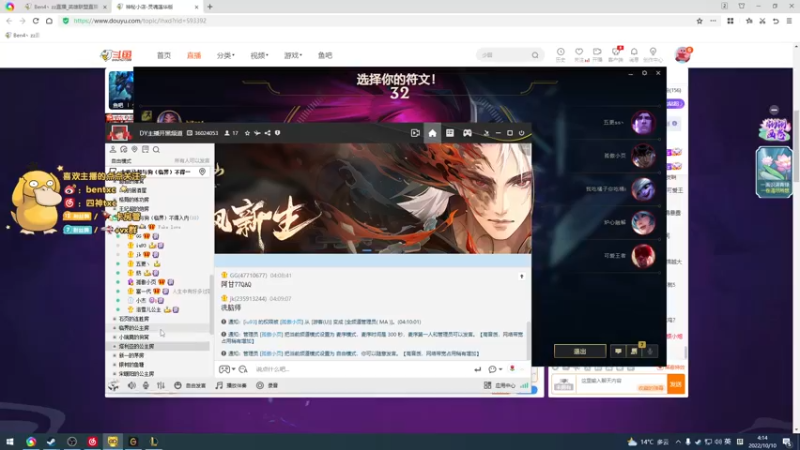Click the Douyu search input box
Image resolution: width=800 pixels, height=450 pixels.
504,55
